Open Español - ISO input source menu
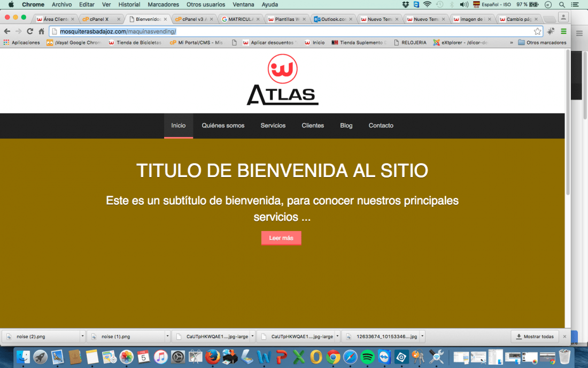This screenshot has height=368, width=588. point(492,4)
